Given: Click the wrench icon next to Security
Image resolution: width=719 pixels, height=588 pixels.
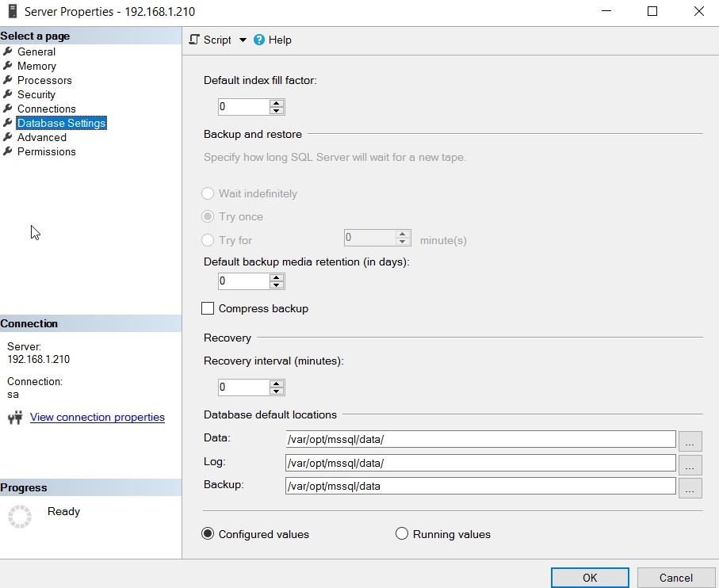Looking at the screenshot, I should click(x=8, y=94).
